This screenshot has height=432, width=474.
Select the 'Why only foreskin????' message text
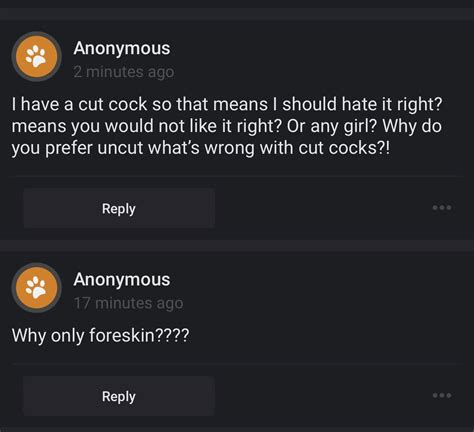click(x=100, y=335)
